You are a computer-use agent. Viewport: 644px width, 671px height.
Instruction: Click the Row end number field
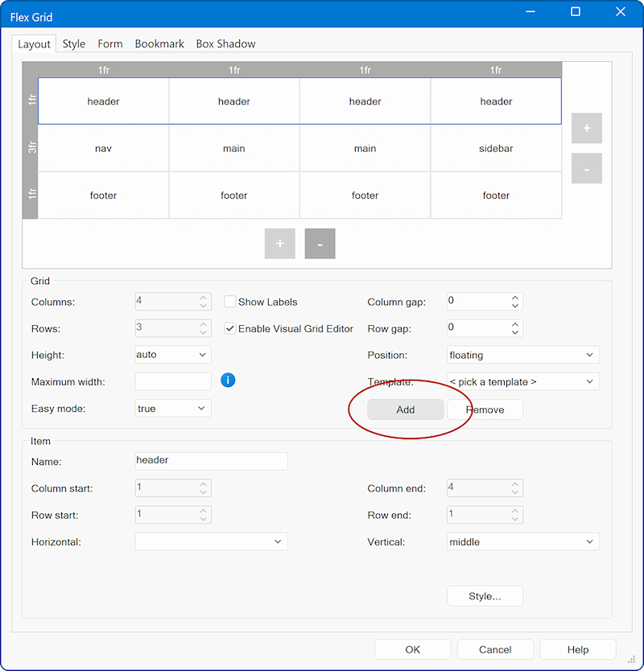click(x=485, y=515)
